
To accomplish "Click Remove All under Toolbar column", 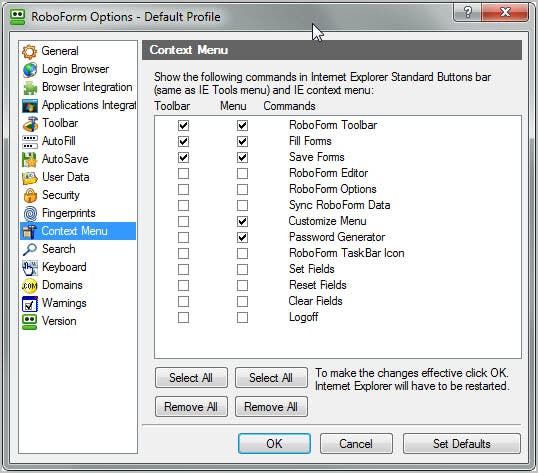I will (x=191, y=407).
